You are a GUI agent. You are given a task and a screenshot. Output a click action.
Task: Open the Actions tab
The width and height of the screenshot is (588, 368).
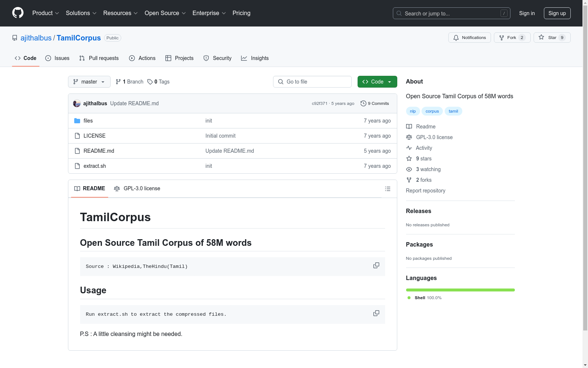coord(142,58)
